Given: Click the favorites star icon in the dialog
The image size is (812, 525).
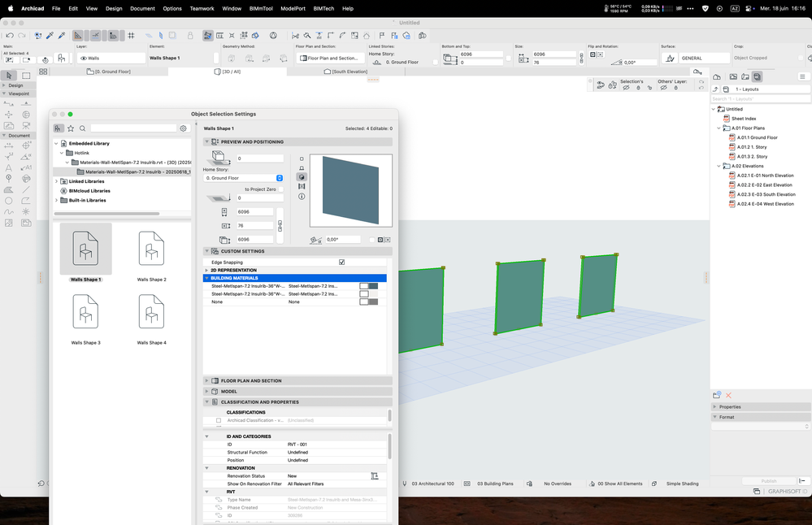Looking at the screenshot, I should [x=71, y=128].
